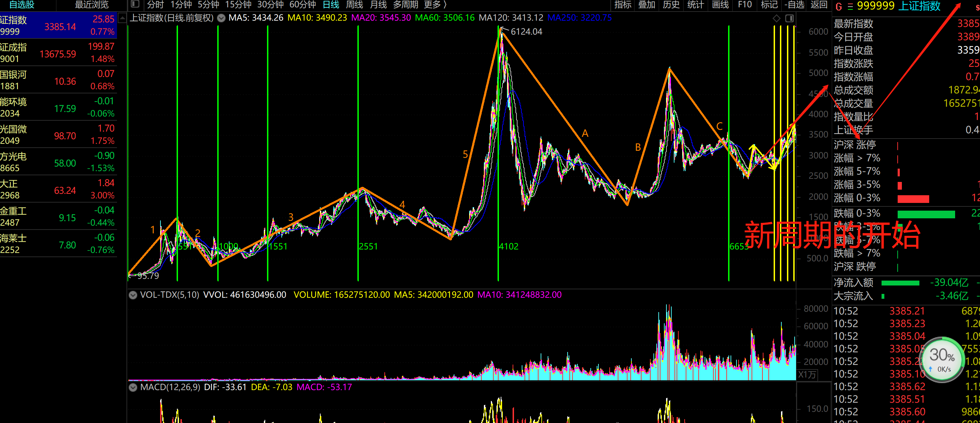Click the green list icon beside 999999
Viewport: 980px width, 423px height.
850,6
